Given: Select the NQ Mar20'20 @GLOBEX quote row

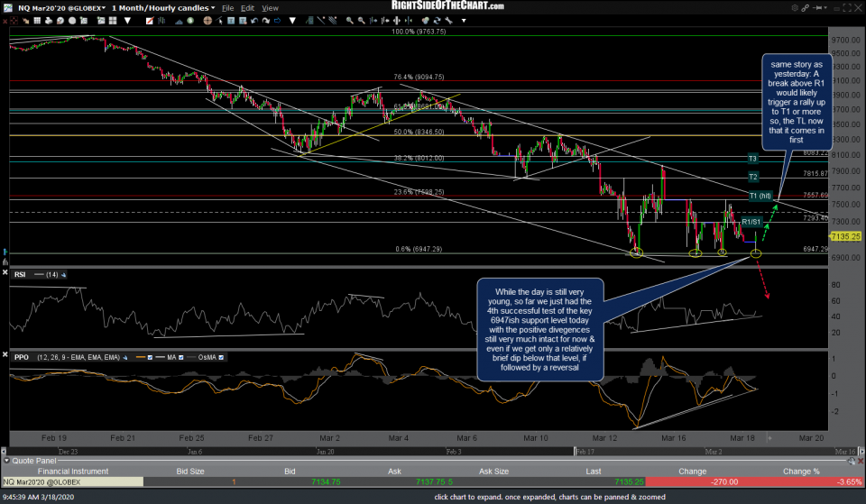Looking at the screenshot, I should (x=432, y=482).
